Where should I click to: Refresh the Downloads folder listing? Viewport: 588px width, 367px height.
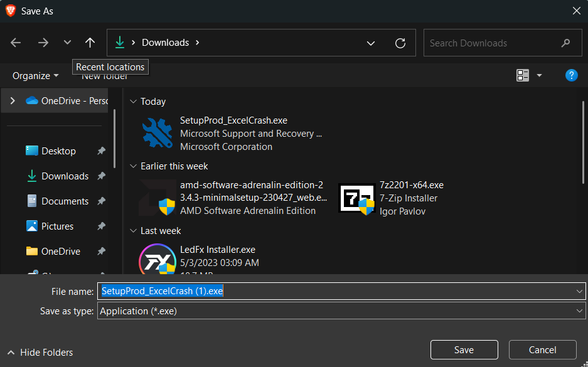tap(400, 43)
